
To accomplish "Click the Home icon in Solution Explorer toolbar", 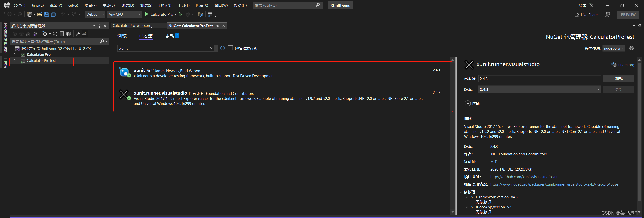I will pos(28,34).
